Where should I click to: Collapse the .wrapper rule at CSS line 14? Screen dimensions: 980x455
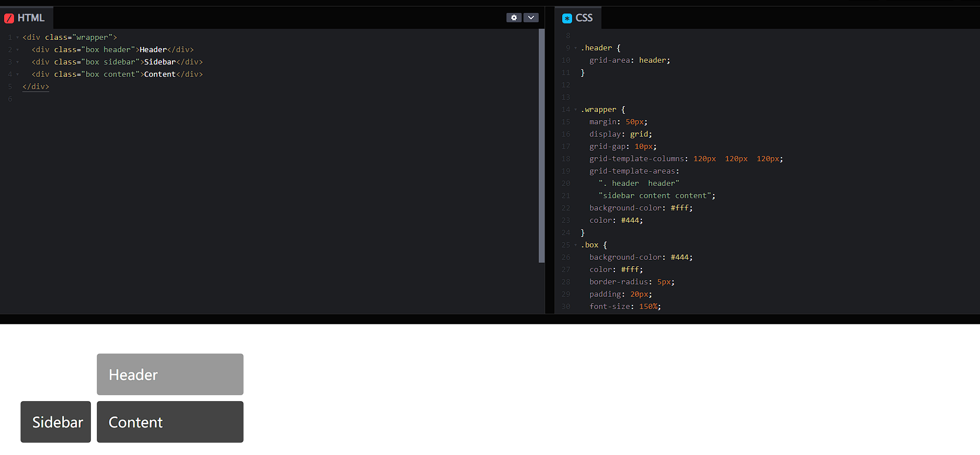click(576, 110)
